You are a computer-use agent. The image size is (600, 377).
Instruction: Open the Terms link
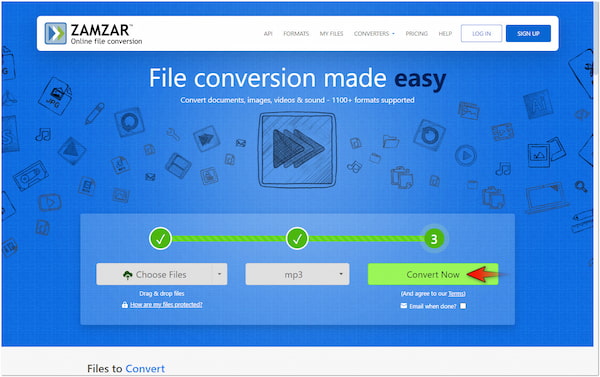pyautogui.click(x=457, y=294)
